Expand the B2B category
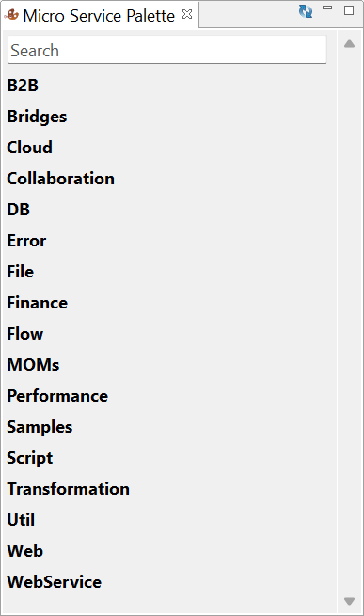The image size is (364, 616). pyautogui.click(x=23, y=86)
